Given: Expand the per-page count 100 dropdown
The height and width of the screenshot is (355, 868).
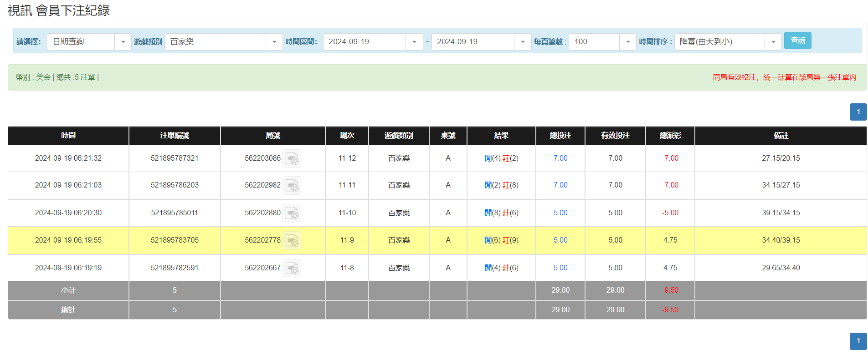Looking at the screenshot, I should coord(627,42).
